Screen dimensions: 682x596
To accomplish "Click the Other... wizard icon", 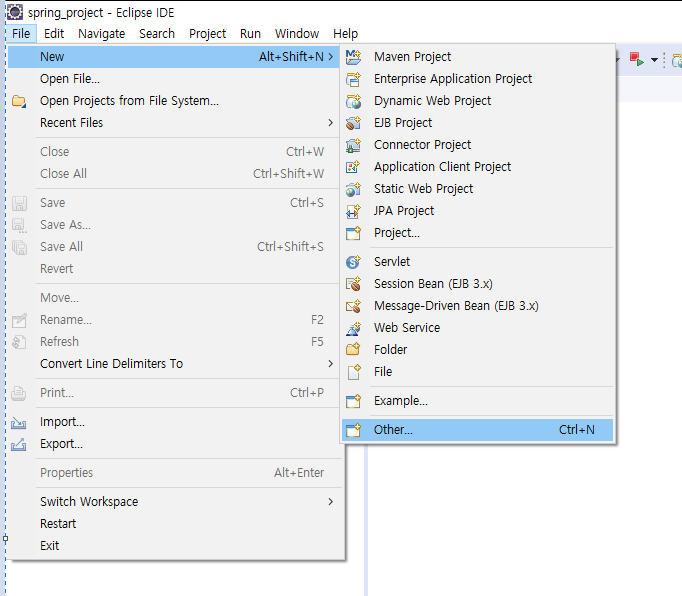I will [353, 430].
